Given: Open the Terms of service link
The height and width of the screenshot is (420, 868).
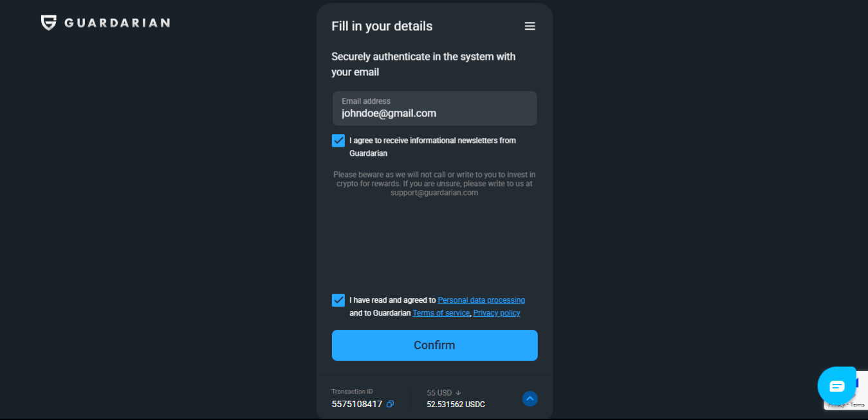Looking at the screenshot, I should pyautogui.click(x=441, y=313).
